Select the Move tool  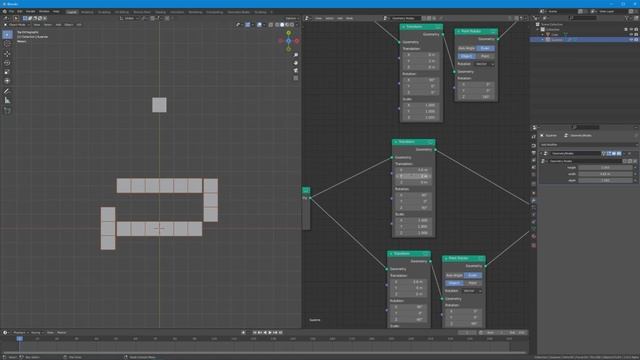pyautogui.click(x=7, y=53)
